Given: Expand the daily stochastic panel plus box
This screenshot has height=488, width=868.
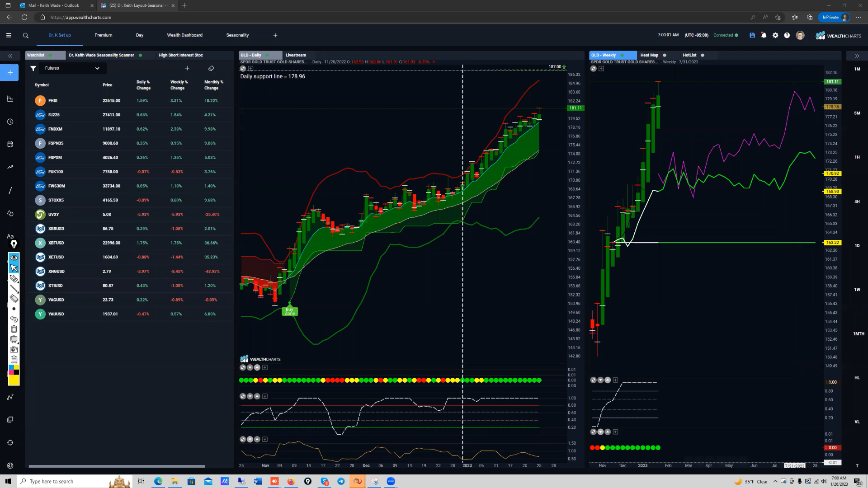Looking at the screenshot, I should click(265, 396).
